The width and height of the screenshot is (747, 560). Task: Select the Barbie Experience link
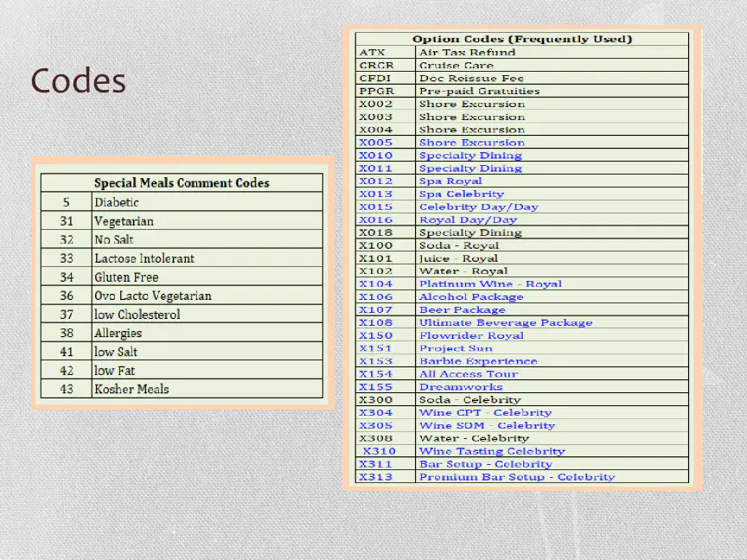tap(478, 361)
